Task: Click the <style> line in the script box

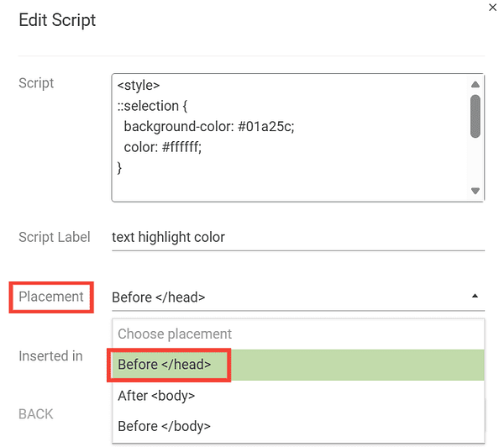Action: (x=139, y=86)
